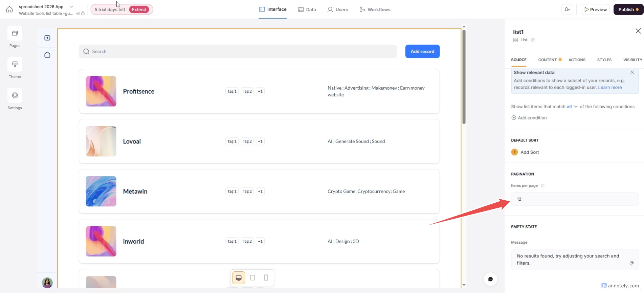The width and height of the screenshot is (644, 293).
Task: Click the invite user icon
Action: 567,9
